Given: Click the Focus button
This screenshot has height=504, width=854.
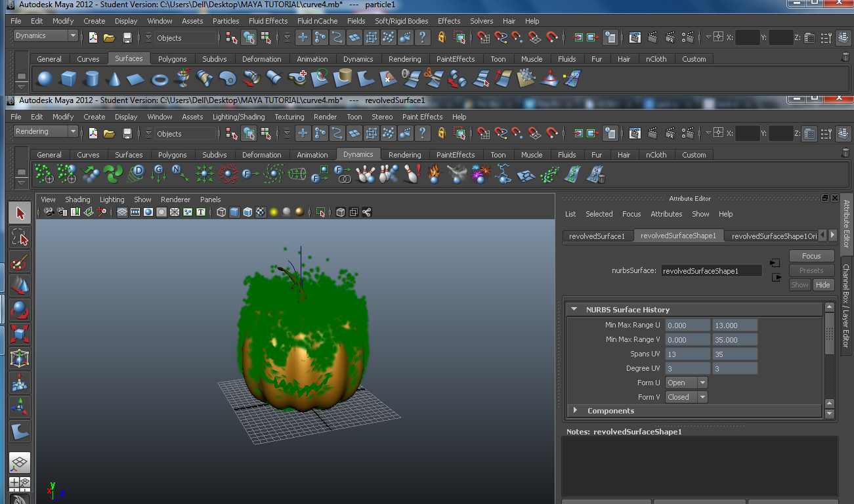Looking at the screenshot, I should (811, 256).
